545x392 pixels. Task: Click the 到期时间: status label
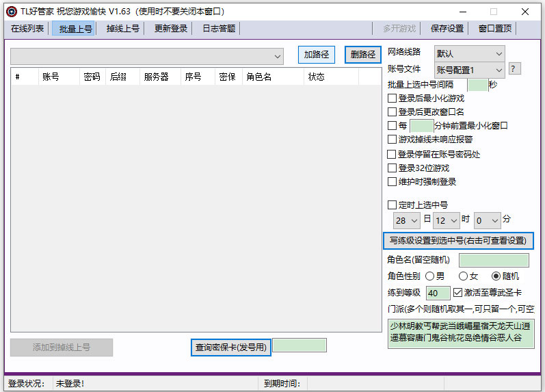(282, 384)
